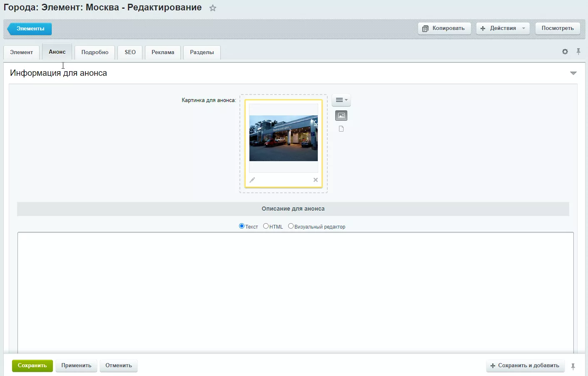Switch to the Анонс tab

[x=57, y=52]
